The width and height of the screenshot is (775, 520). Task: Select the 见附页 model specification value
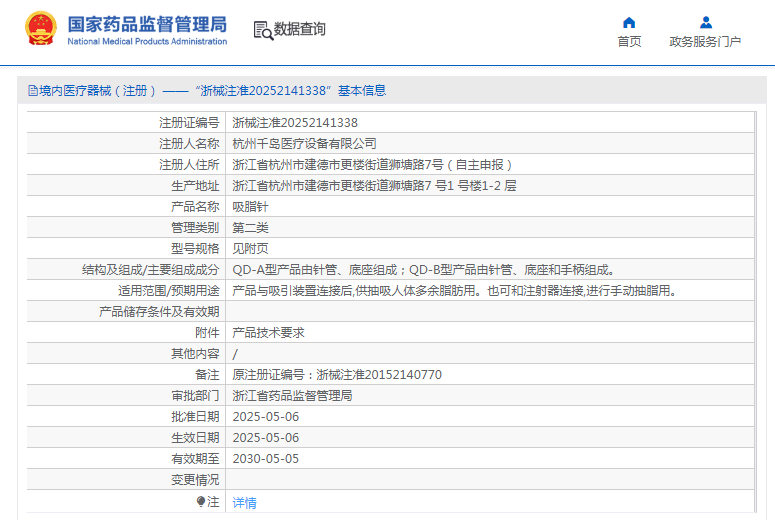coord(251,249)
